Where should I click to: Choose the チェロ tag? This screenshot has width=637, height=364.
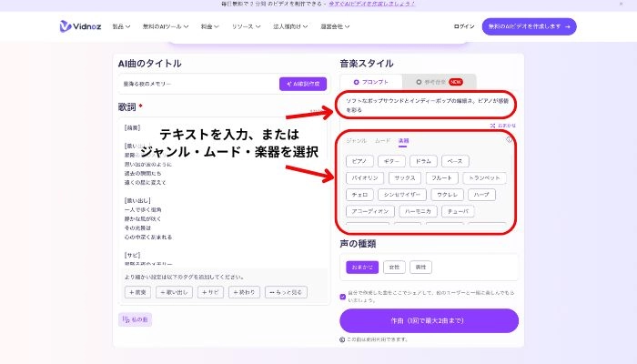[359, 195]
